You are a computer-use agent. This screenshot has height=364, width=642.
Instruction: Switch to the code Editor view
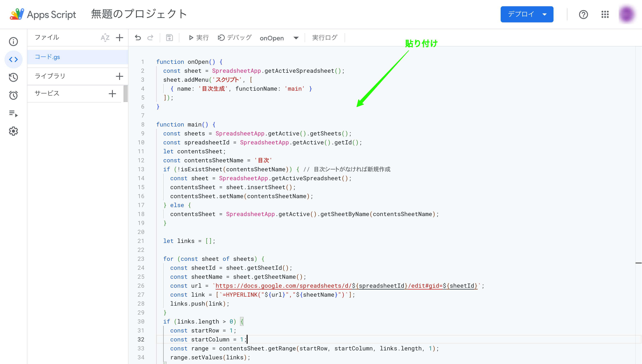click(x=13, y=59)
